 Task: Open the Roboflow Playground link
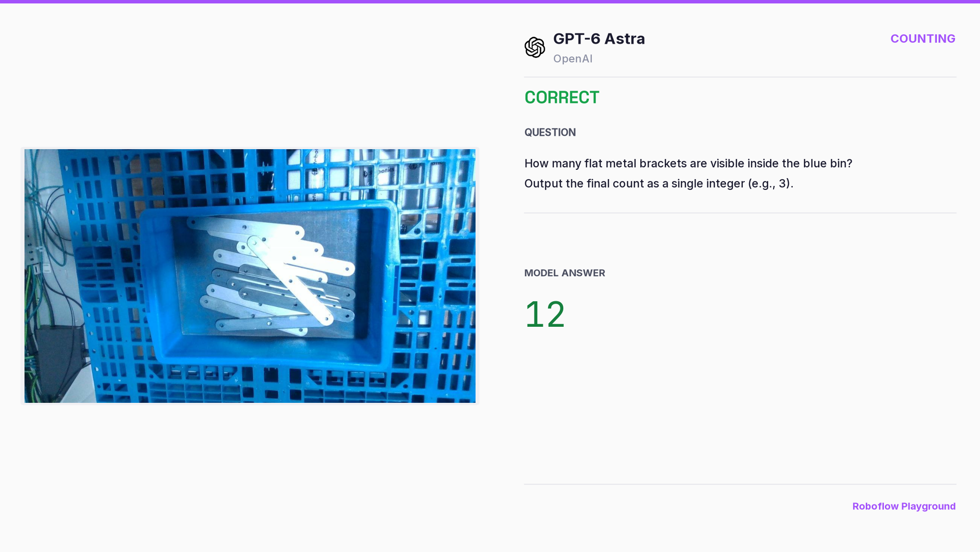pyautogui.click(x=904, y=506)
